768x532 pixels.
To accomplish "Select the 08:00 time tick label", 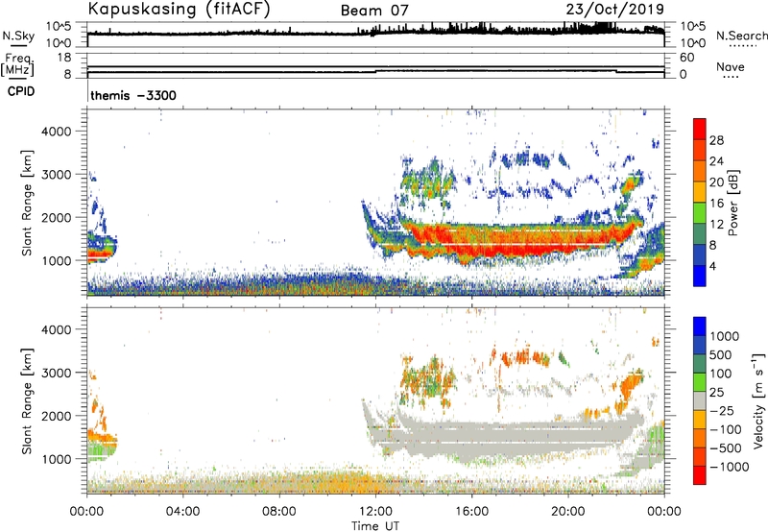I will coord(278,512).
